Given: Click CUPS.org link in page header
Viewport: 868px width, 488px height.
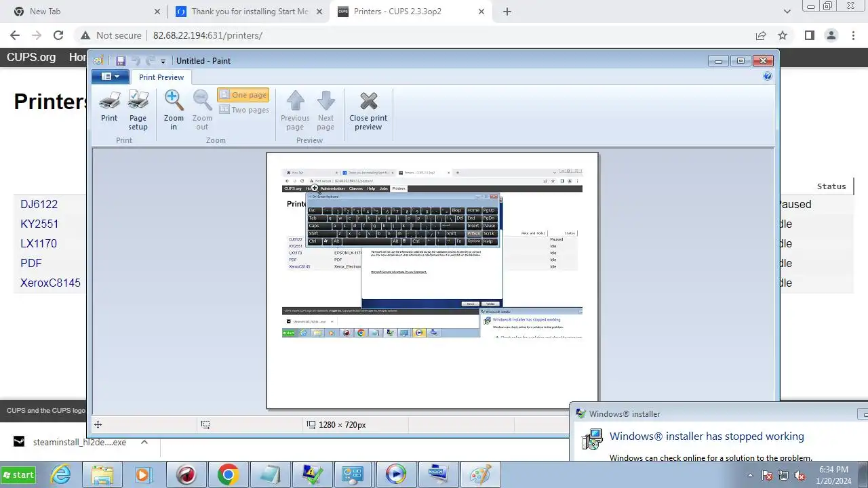Looking at the screenshot, I should (x=31, y=58).
